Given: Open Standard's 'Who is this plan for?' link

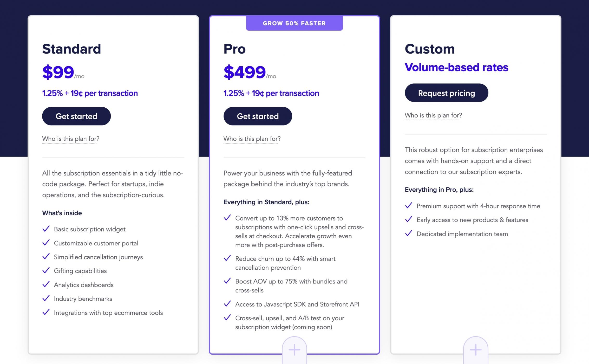Looking at the screenshot, I should point(71,139).
